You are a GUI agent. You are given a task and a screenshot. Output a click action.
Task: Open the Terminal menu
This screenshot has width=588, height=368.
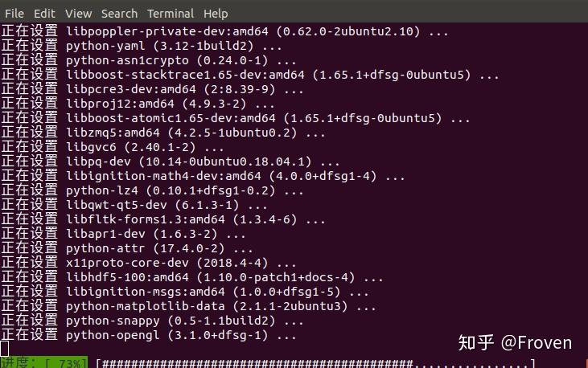click(170, 14)
